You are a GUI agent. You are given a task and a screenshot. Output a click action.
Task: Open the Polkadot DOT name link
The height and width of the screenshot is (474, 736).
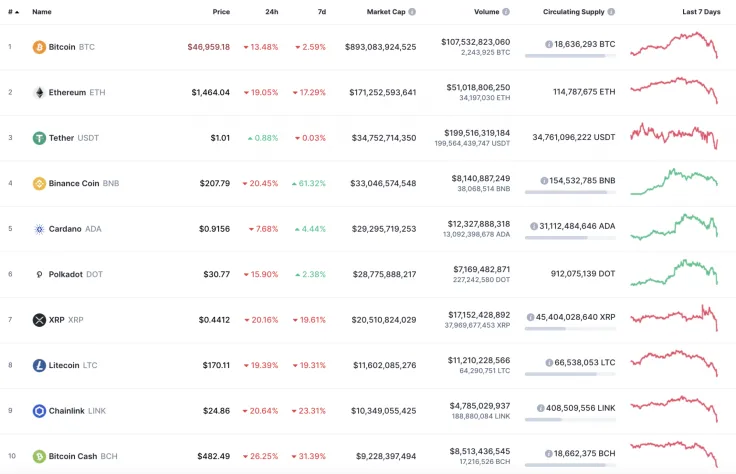pos(76,274)
